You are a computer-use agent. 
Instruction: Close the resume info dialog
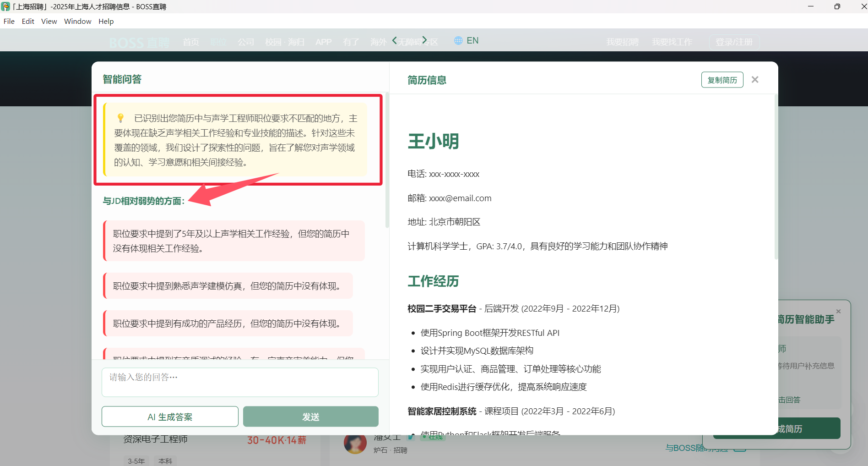point(755,80)
